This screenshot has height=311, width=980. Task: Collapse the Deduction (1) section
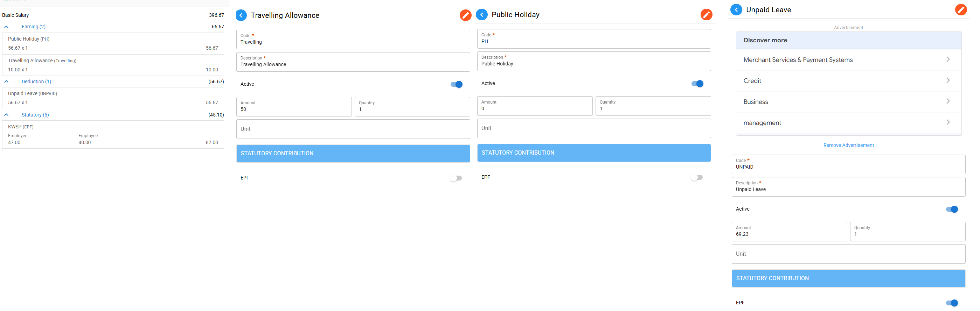(x=6, y=82)
